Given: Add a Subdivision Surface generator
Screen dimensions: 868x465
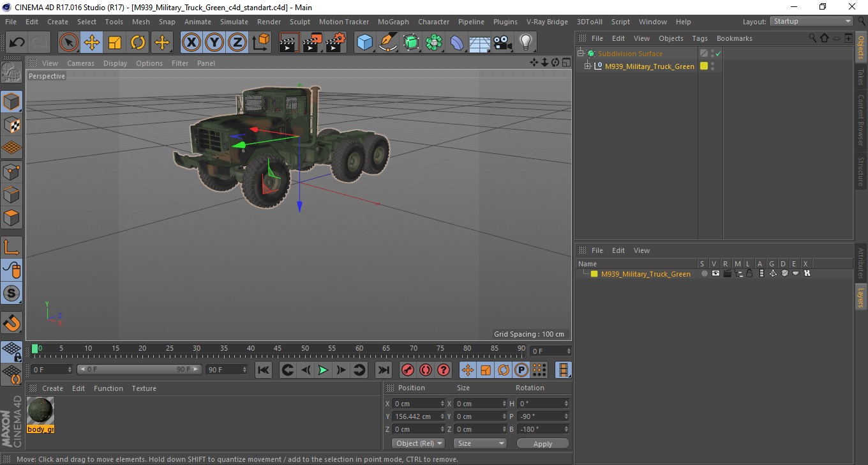Looking at the screenshot, I should coord(411,43).
